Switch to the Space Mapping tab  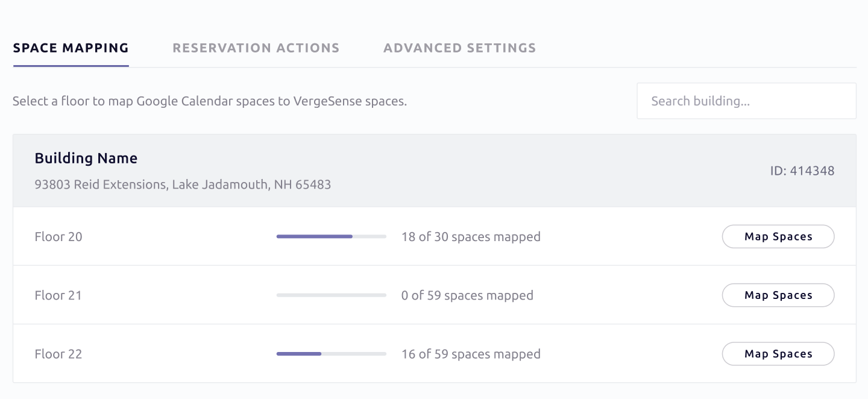click(x=71, y=48)
